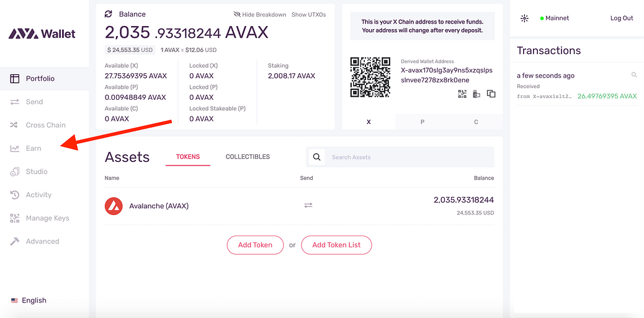The width and height of the screenshot is (644, 318).
Task: Click the Avalanche red logo icon
Action: point(114,206)
